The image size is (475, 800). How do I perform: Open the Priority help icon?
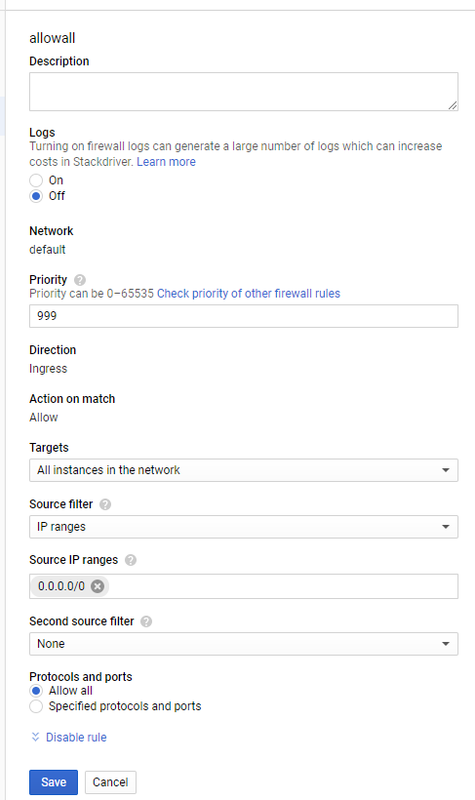[x=80, y=280]
